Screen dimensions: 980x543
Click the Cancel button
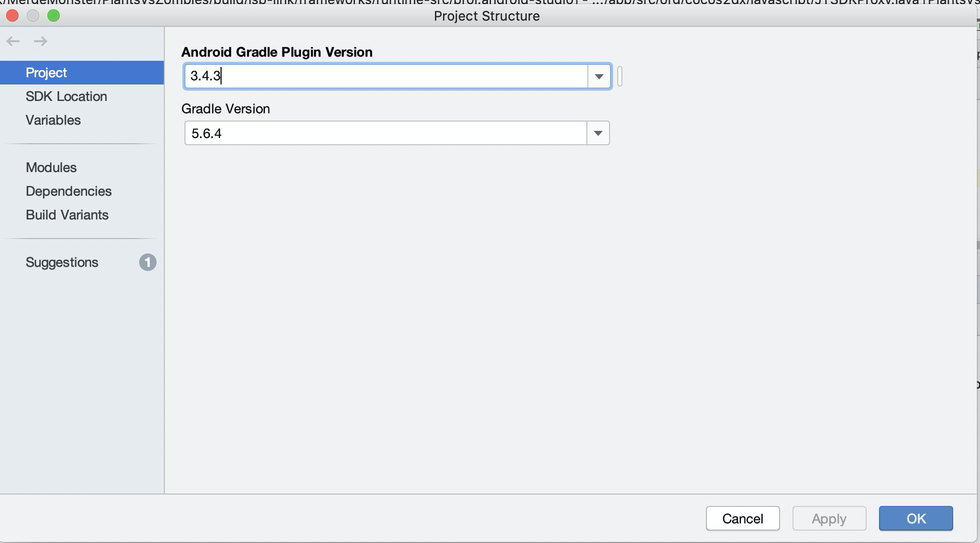(742, 518)
